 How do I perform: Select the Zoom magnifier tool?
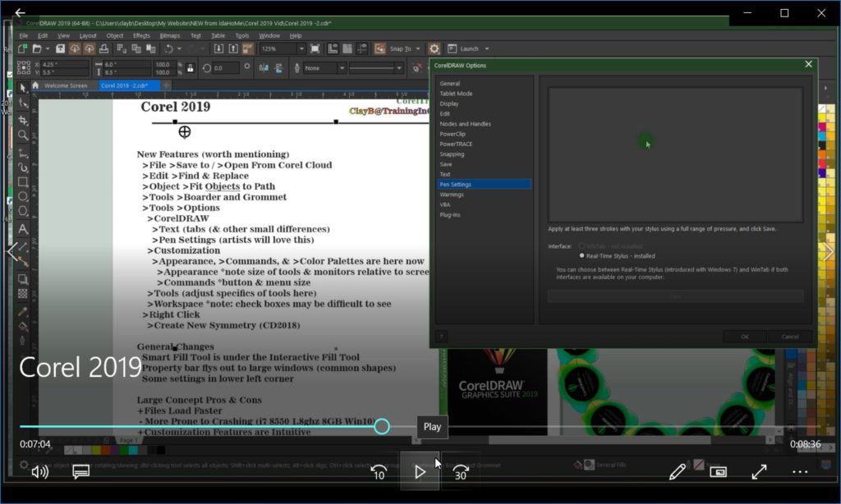(22, 135)
